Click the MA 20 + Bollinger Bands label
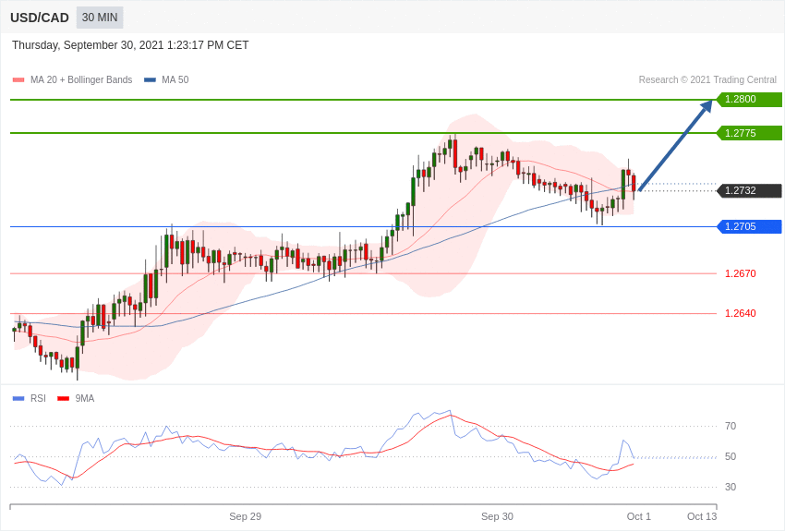This screenshot has height=532, width=785. click(81, 79)
